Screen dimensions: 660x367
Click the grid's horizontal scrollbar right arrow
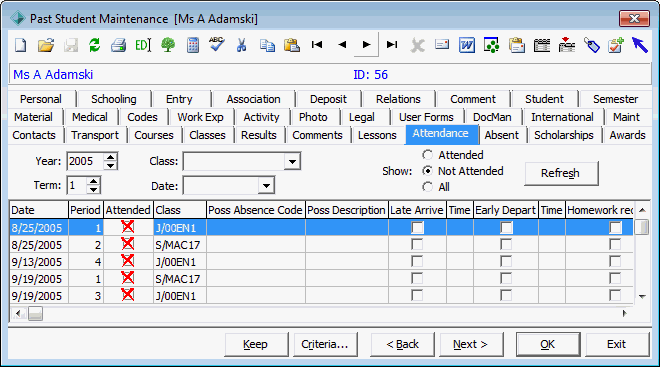click(625, 313)
